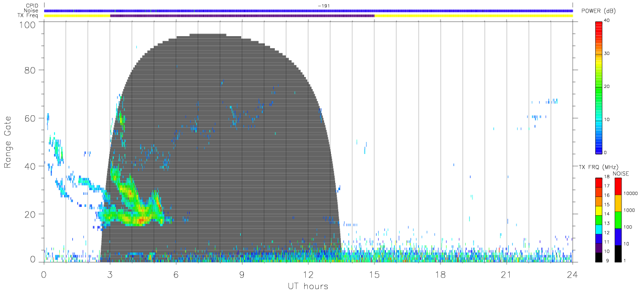Click the '3' tick on the UT hours axis

110,274
